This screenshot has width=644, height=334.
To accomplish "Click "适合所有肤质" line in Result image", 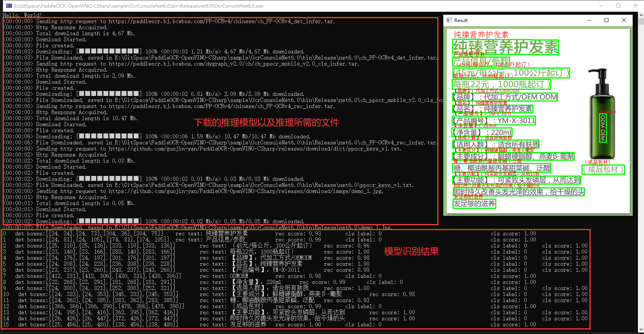I will (x=496, y=144).
